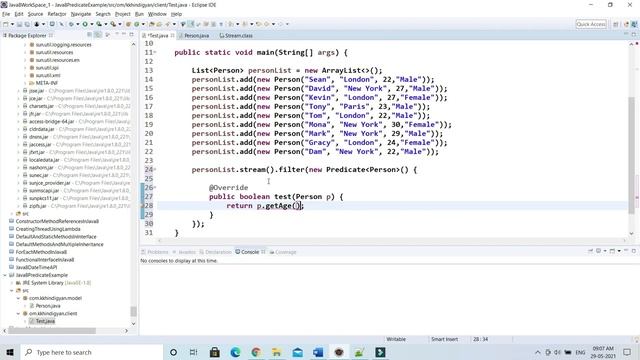Viewport: 640px width, 360px height.
Task: Click the 'Smart Insert' status bar entry
Action: [444, 339]
